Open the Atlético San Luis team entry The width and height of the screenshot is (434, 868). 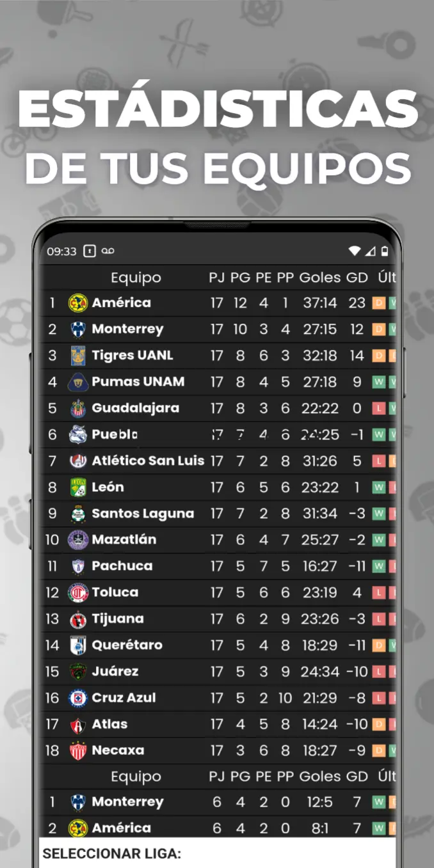pyautogui.click(x=148, y=461)
